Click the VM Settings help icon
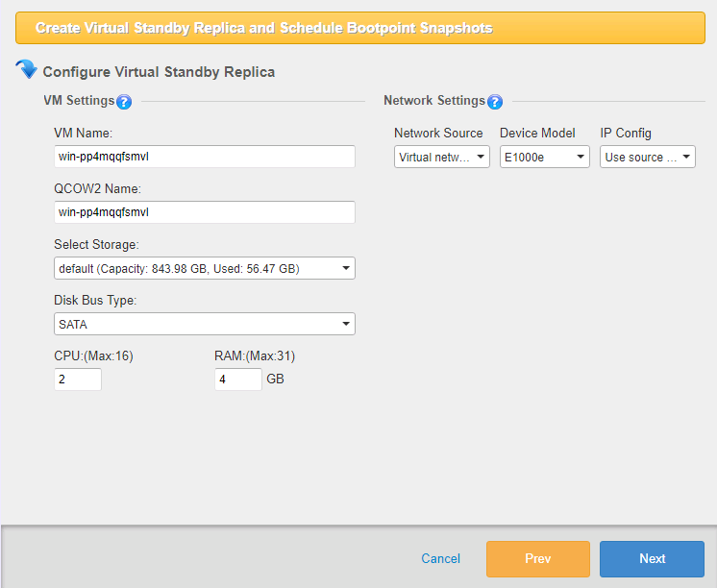Viewport: 717px width, 588px height. coord(124,102)
